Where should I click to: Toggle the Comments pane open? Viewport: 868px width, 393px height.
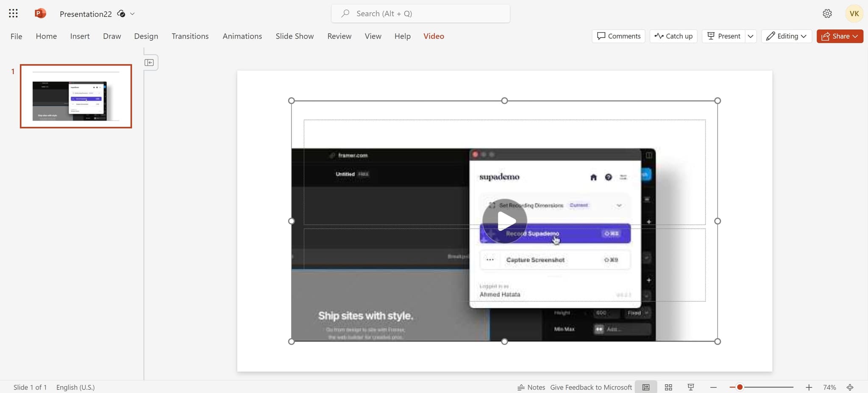coord(618,36)
